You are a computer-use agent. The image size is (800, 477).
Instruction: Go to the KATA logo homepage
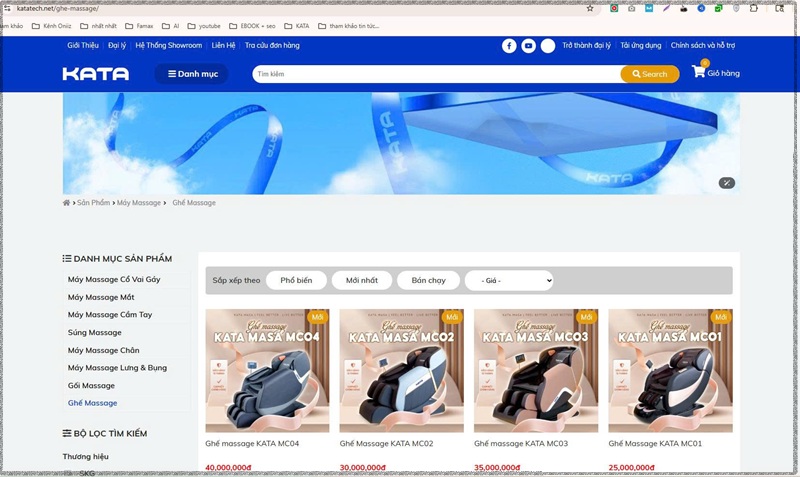[96, 74]
